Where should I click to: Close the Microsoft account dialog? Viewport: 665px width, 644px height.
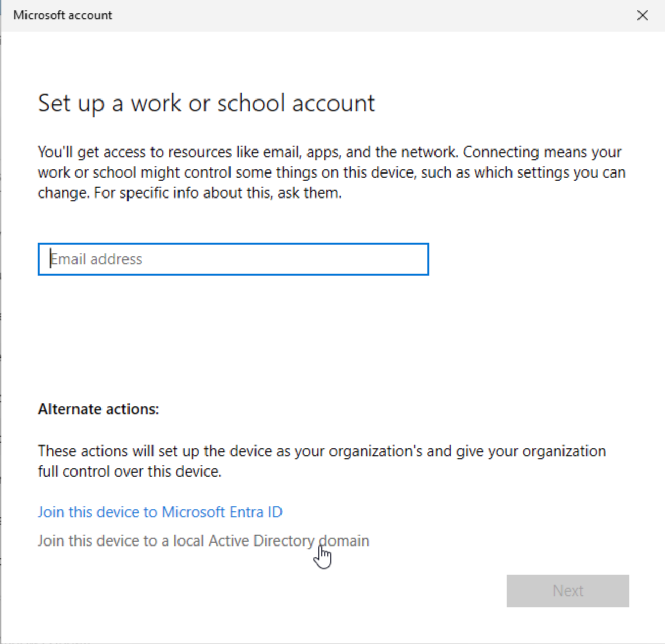pyautogui.click(x=642, y=15)
